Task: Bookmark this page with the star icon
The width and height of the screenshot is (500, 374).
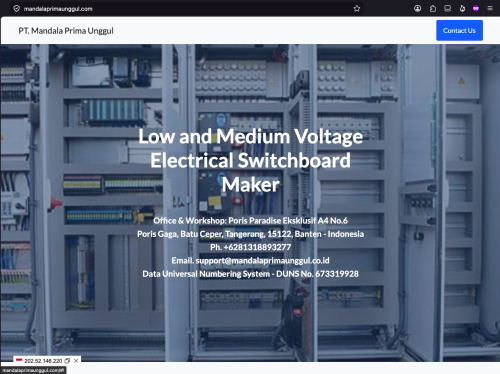Action: (357, 9)
